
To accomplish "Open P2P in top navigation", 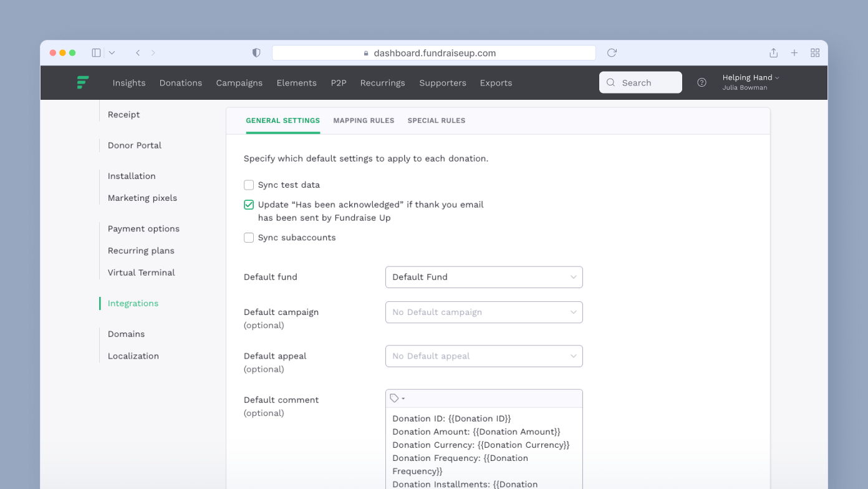I will click(x=339, y=83).
